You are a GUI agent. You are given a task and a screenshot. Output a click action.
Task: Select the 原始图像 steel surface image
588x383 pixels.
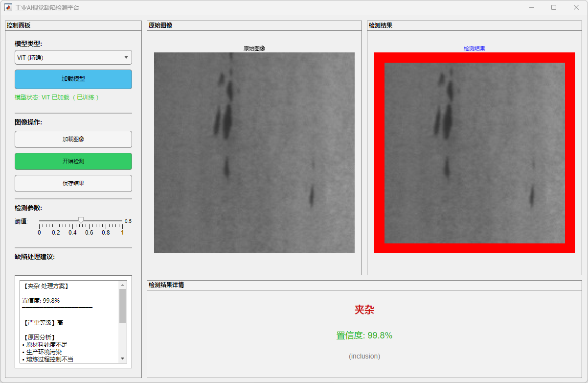[x=254, y=153]
